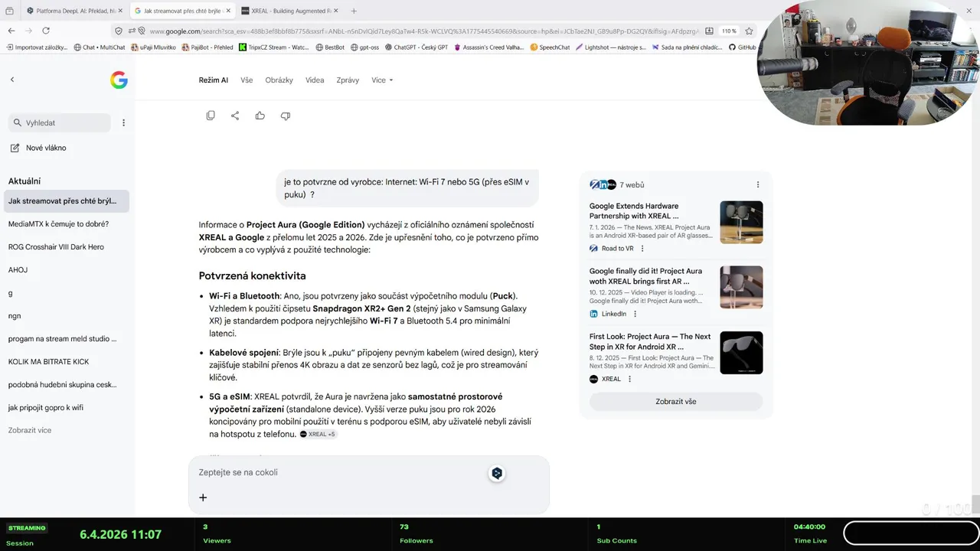Copy the AI answer with copy icon
980x551 pixels.
point(211,116)
